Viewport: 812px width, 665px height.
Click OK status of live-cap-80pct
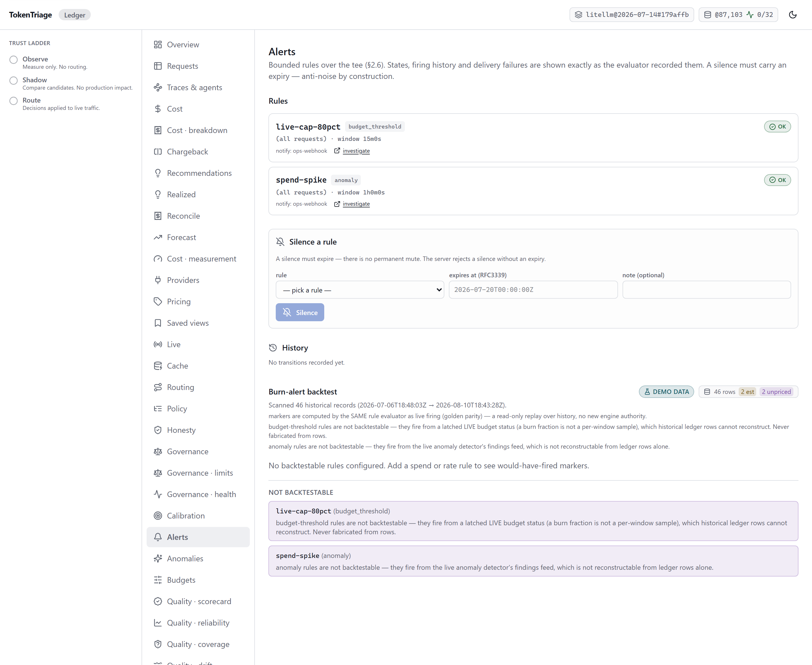pos(778,127)
